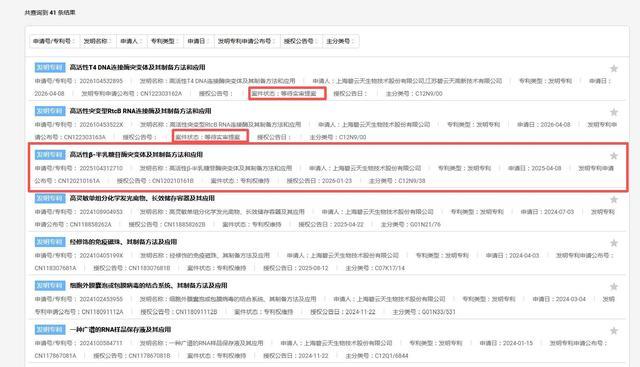Screen dimensions: 640x367
Task: Click the 共查询到 41 条结果 count text
Action: click(x=50, y=13)
